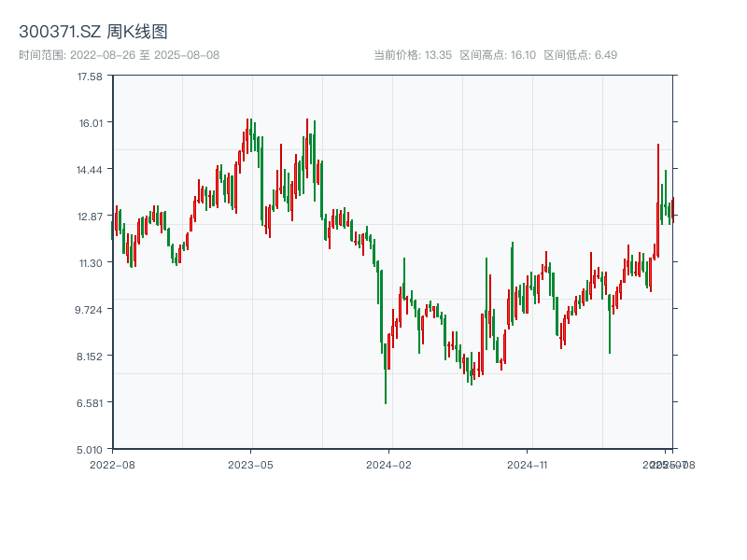
Task: Click the 12.87 y-axis price label
Action: point(91,217)
